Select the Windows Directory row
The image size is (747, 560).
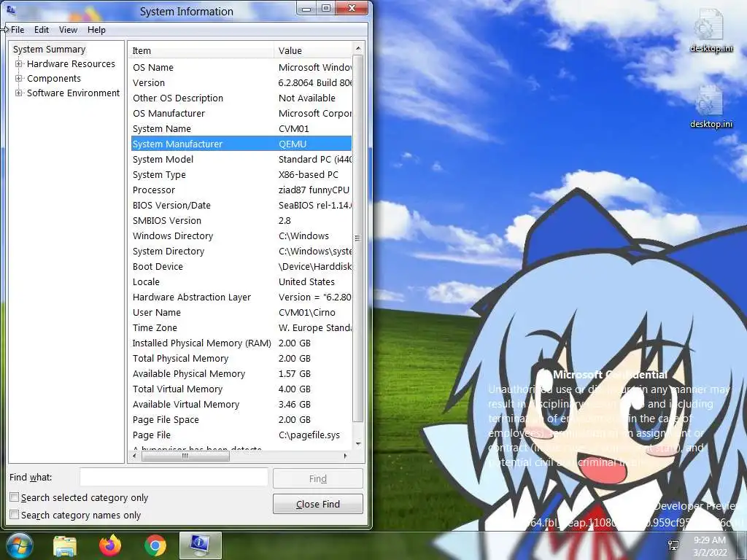click(x=241, y=236)
